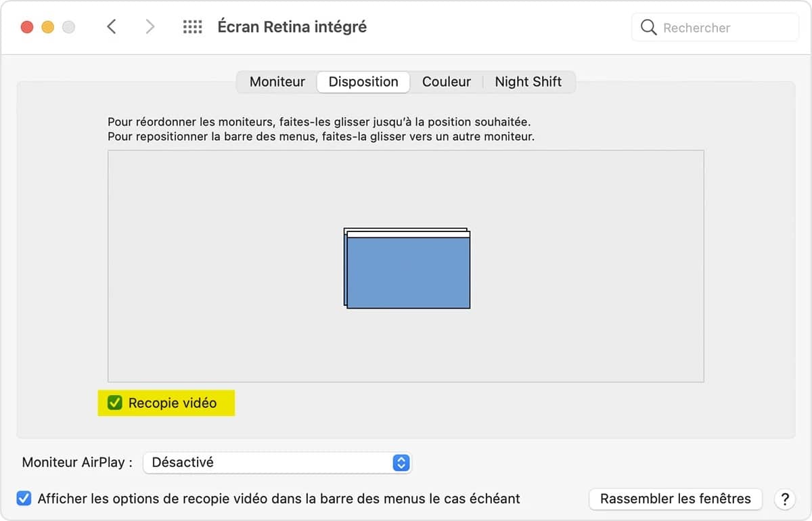Focus the Rechercher search field
This screenshot has height=521, width=812.
[715, 28]
